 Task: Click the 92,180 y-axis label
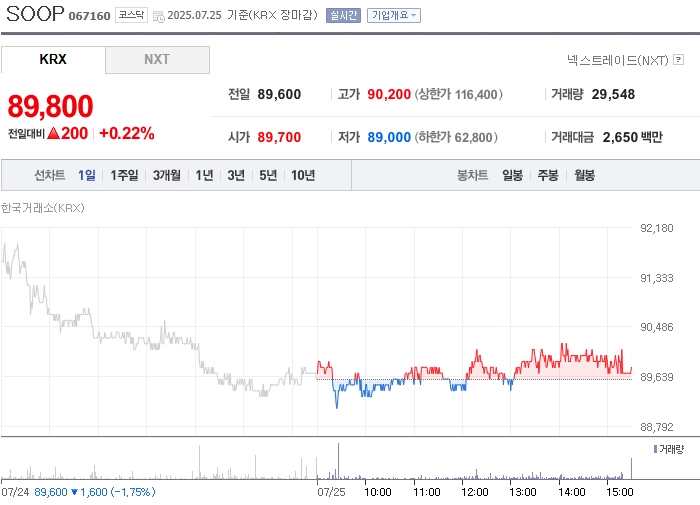click(x=656, y=228)
